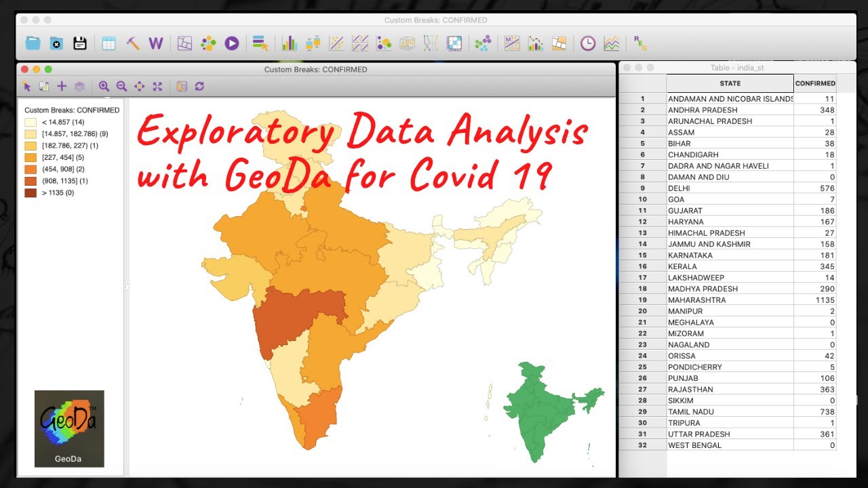Click legend title 'Custom Breaks: CONFIRMED'
The height and width of the screenshot is (488, 868).
[x=72, y=110]
